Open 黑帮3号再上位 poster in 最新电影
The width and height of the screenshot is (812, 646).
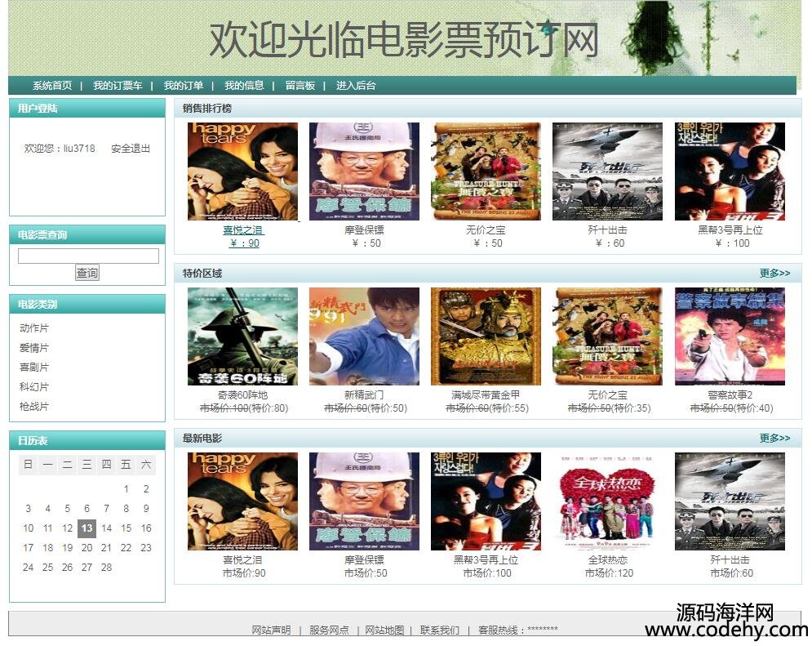point(486,501)
